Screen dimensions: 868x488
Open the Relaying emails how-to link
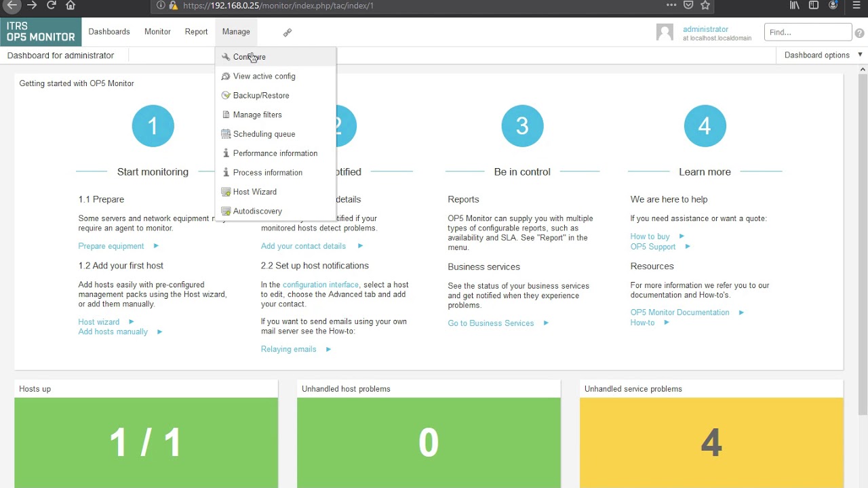[x=289, y=349]
